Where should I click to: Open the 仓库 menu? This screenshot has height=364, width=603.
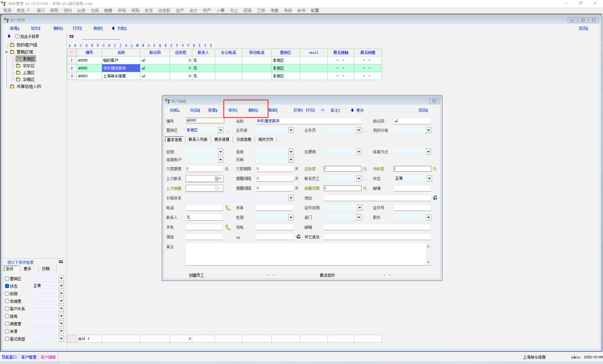tap(95, 10)
